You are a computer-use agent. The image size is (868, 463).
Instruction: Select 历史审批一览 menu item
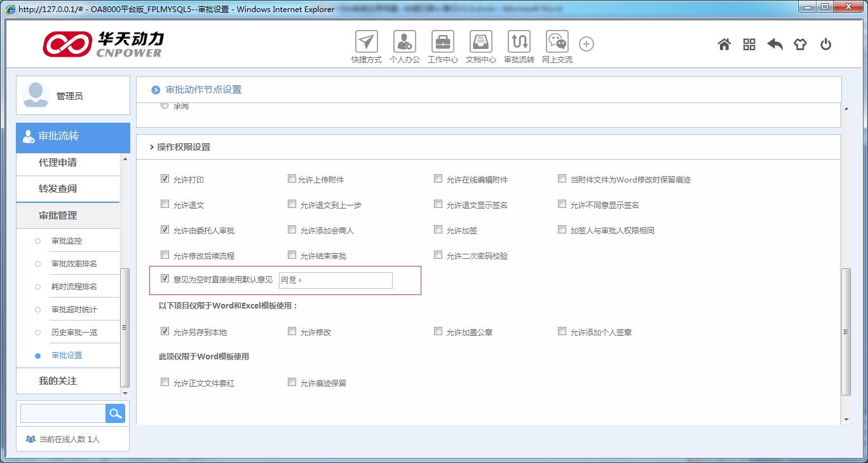click(x=74, y=333)
